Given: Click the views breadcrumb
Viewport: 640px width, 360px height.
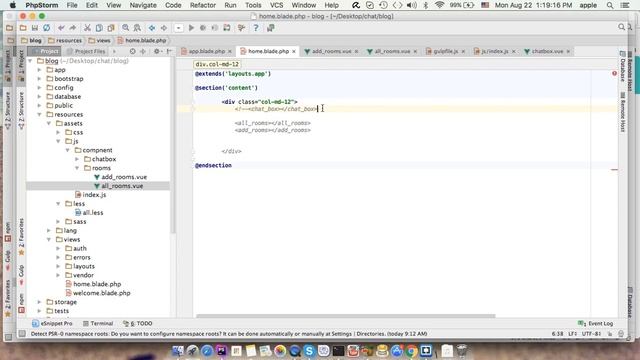Looking at the screenshot, I should [99, 40].
